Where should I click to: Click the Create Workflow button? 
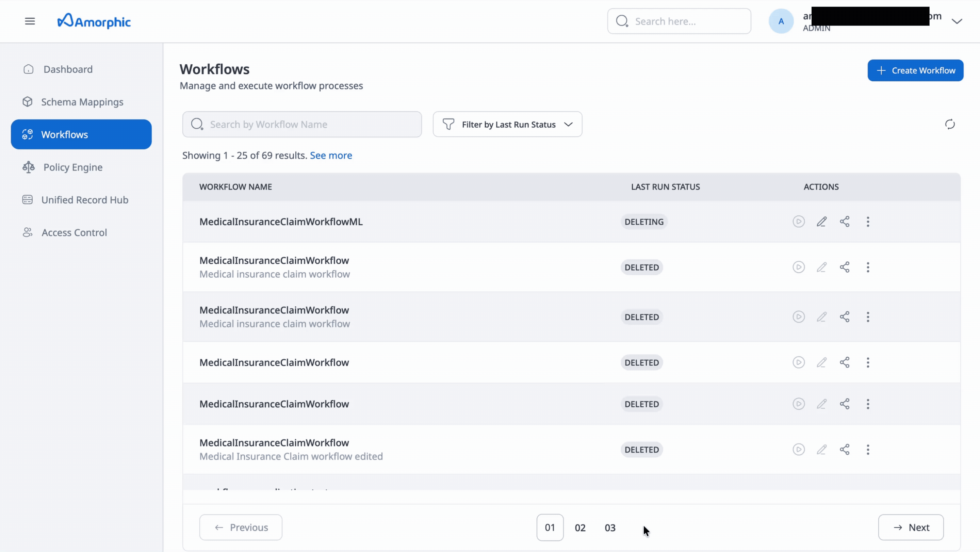pyautogui.click(x=915, y=70)
